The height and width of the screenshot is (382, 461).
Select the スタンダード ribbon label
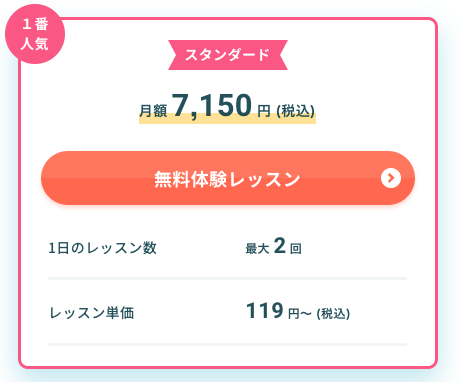click(228, 55)
